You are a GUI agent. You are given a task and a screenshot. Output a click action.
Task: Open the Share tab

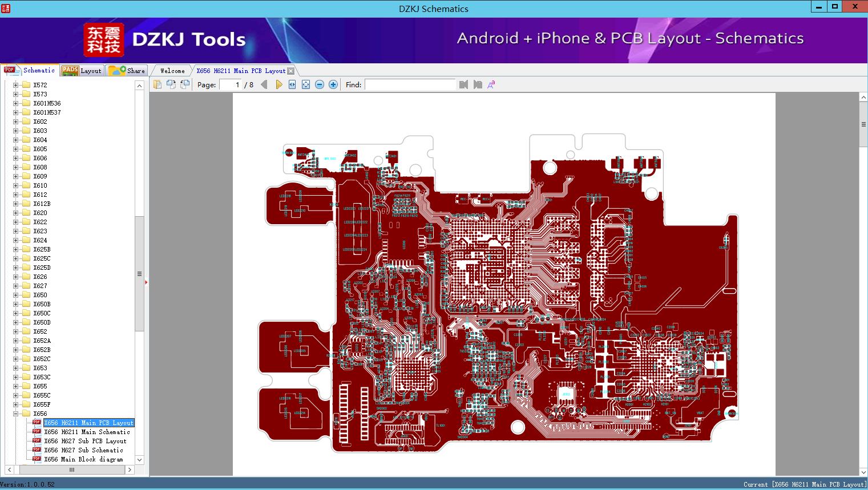pos(127,71)
